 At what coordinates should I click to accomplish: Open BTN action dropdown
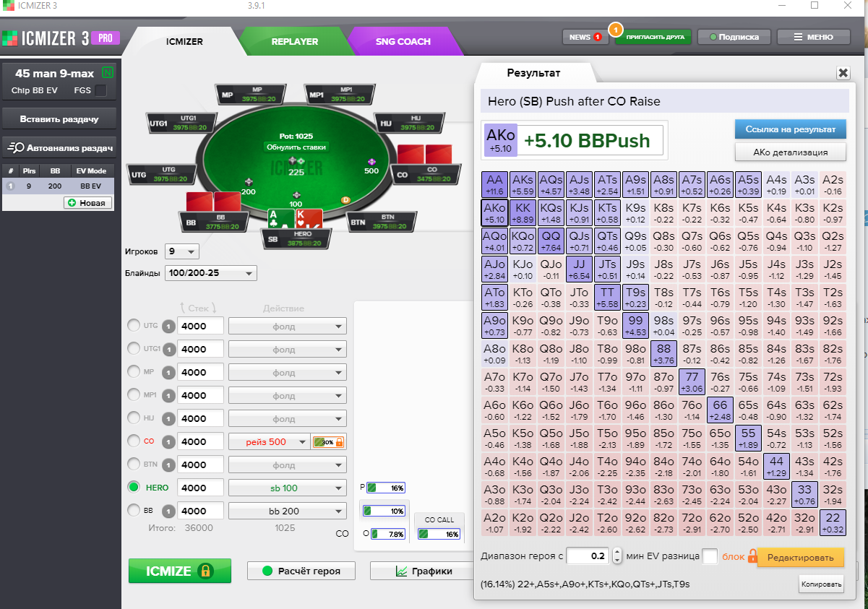tap(288, 465)
